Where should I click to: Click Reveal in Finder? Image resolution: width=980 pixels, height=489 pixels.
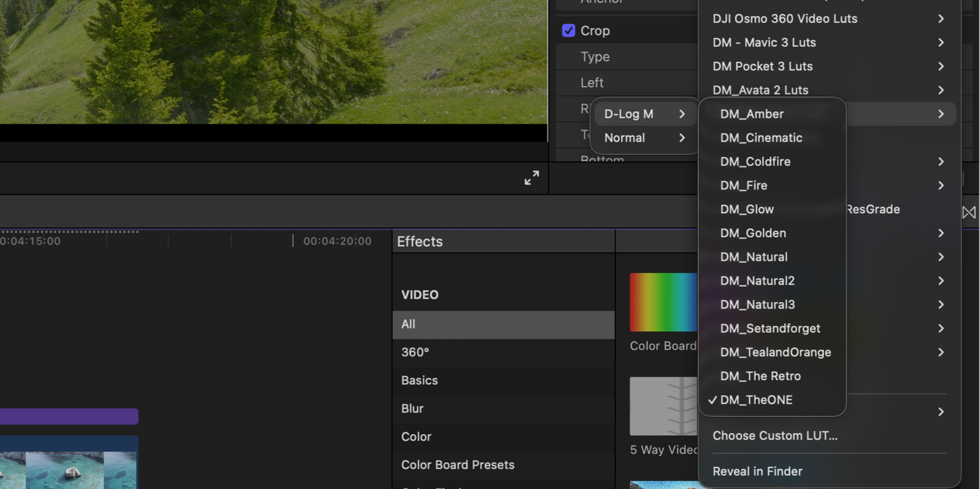(757, 472)
